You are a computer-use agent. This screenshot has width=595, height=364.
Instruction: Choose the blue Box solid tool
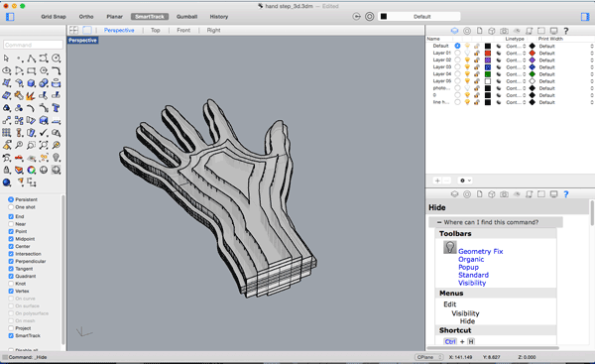coord(31,83)
